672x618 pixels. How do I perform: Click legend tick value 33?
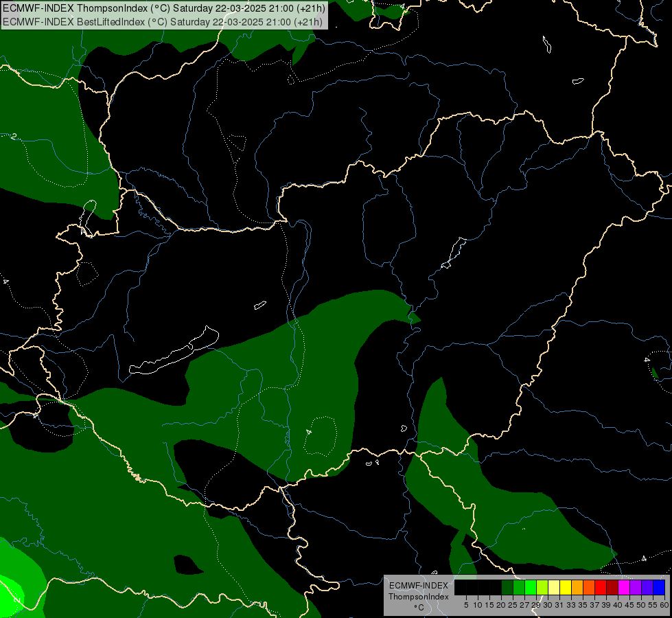pyautogui.click(x=571, y=605)
